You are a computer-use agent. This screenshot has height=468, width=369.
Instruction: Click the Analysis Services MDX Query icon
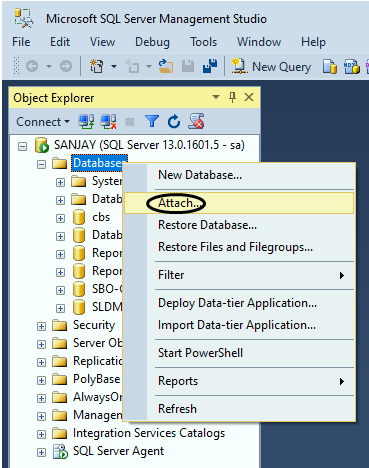click(x=352, y=66)
